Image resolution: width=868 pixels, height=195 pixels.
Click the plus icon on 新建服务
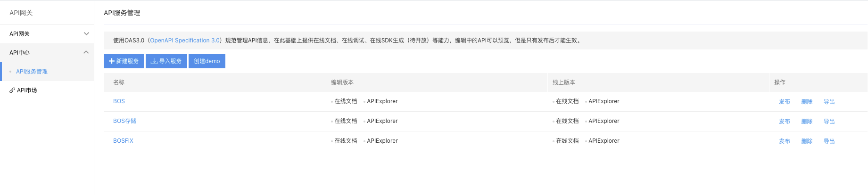tap(112, 61)
